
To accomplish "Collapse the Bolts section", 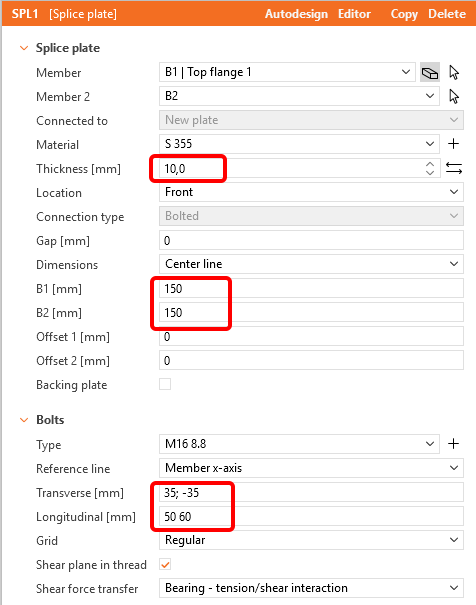I will coord(24,420).
